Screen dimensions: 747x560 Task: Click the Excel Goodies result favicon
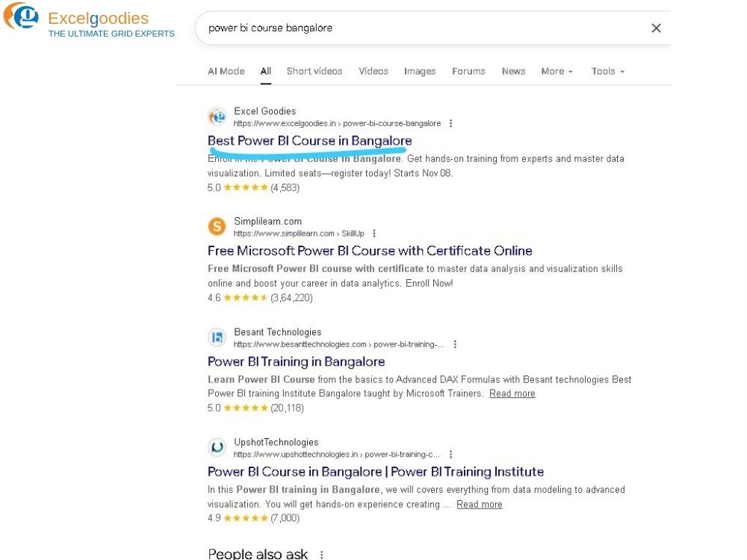(x=217, y=116)
